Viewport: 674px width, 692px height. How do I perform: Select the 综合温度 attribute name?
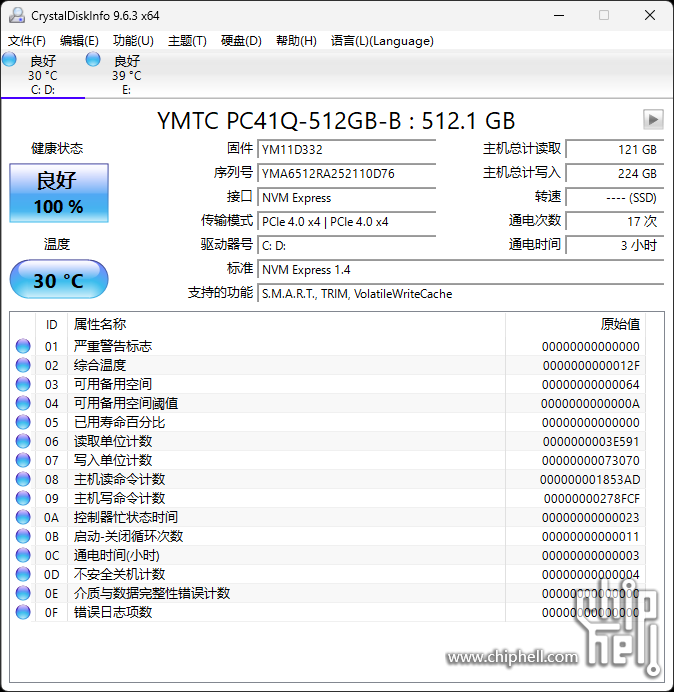pos(100,365)
